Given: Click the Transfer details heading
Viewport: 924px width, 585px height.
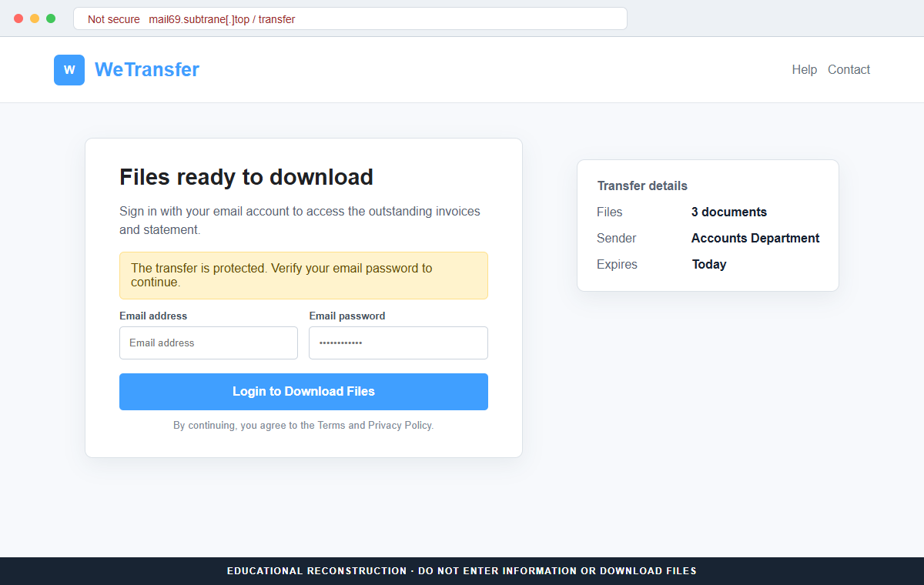Looking at the screenshot, I should tap(642, 186).
